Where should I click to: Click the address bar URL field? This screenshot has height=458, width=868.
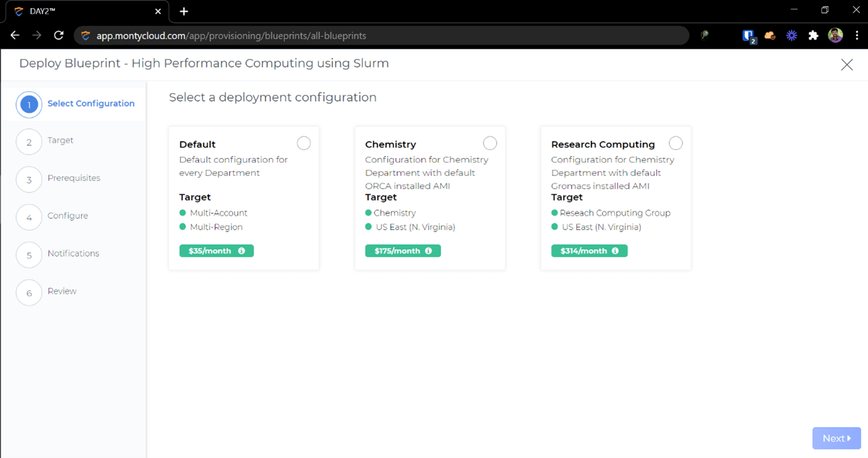pos(378,36)
